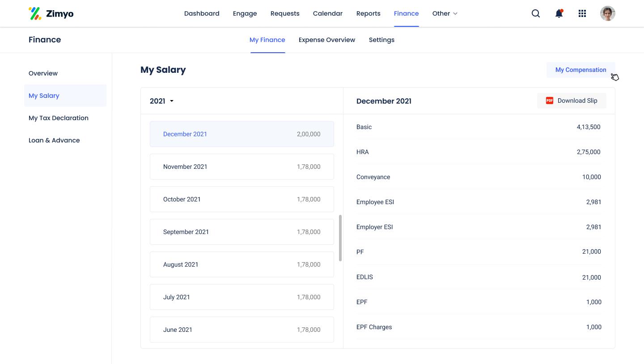Open My Tax Declaration in the sidebar
Image resolution: width=644 pixels, height=364 pixels.
click(59, 118)
